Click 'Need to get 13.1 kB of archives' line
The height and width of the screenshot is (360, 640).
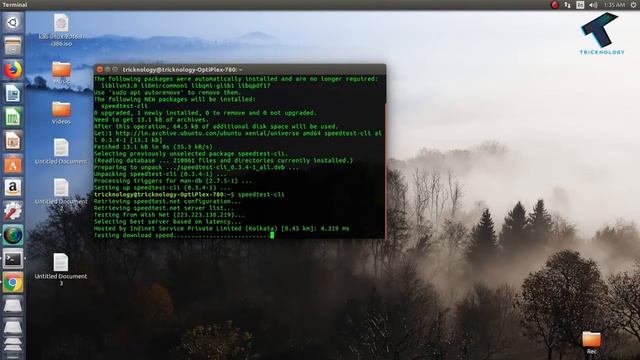click(151, 120)
